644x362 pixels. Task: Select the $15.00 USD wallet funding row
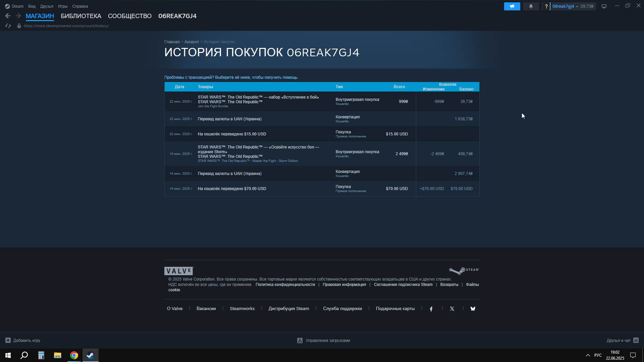click(x=322, y=134)
